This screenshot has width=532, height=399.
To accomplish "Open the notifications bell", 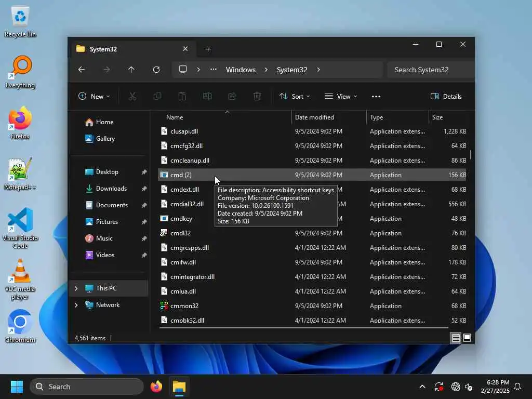I will point(518,387).
